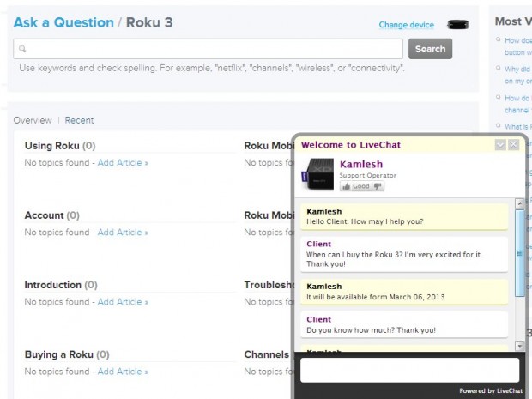Click the search magnifier icon in the question field
532x399 pixels.
tap(22, 49)
